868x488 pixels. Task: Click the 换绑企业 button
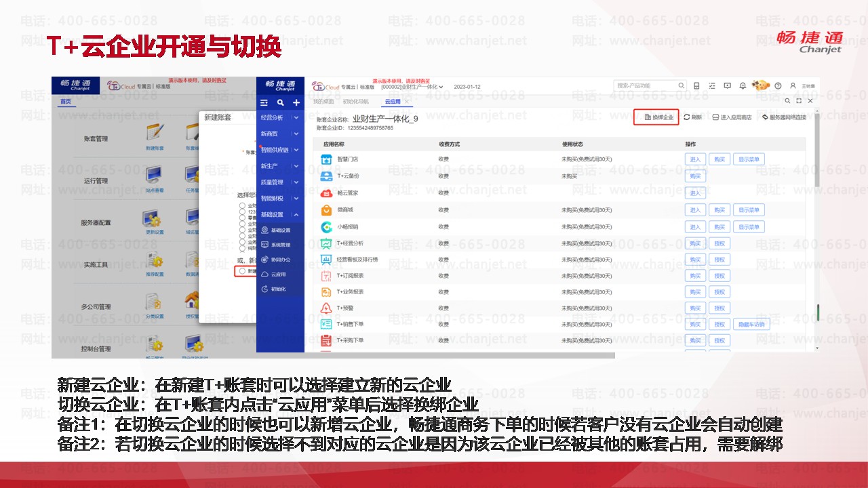[x=656, y=117]
